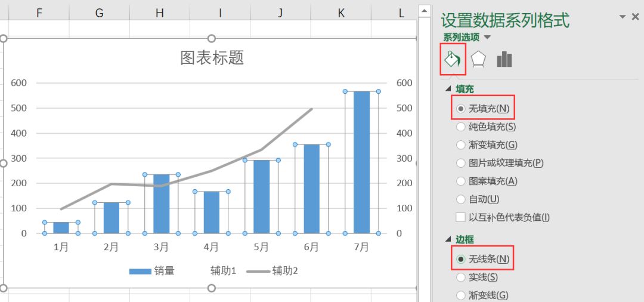Click the vertical scrollbar up arrow
The image size is (644, 302).
pos(424,10)
